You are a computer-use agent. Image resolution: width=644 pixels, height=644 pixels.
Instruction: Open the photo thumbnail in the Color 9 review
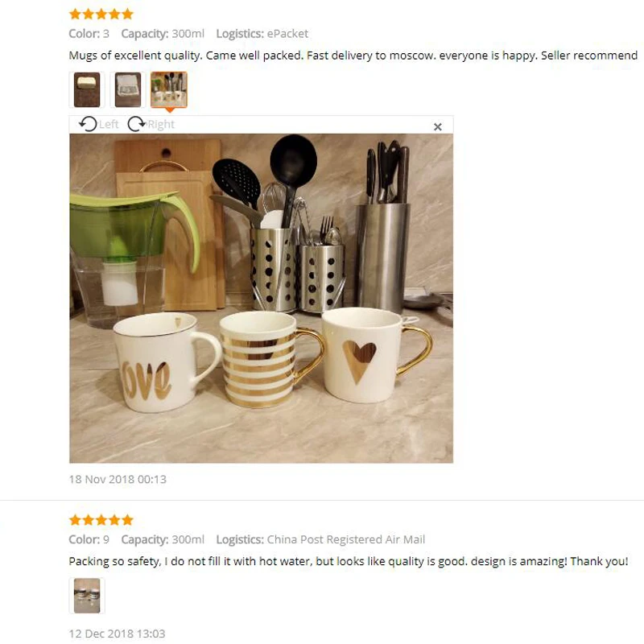pos(87,596)
